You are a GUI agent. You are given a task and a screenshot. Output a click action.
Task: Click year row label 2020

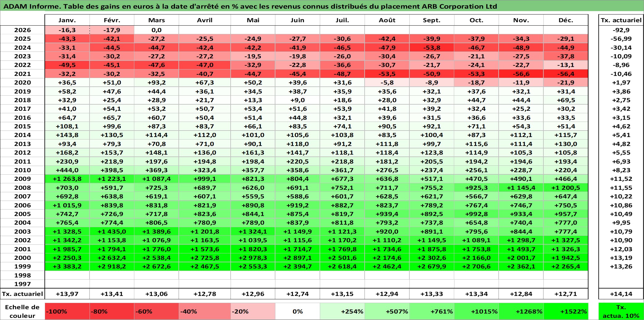(x=23, y=82)
